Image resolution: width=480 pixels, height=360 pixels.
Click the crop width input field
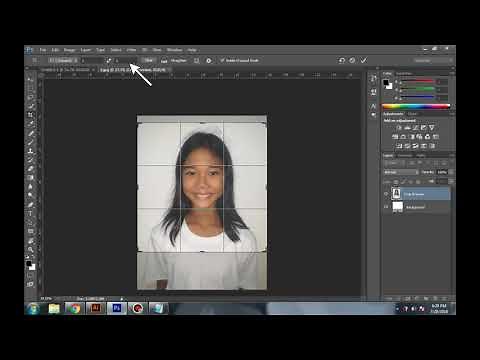pyautogui.click(x=92, y=60)
